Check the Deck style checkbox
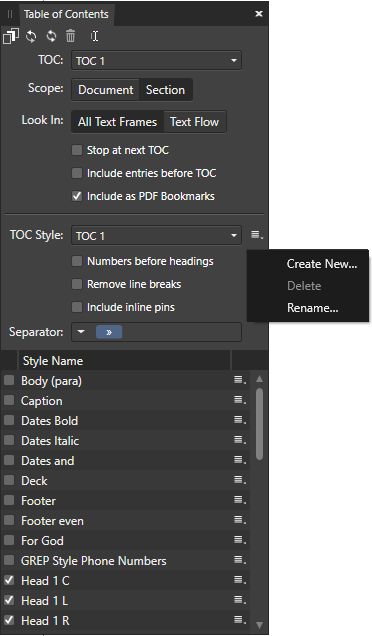 click(x=9, y=480)
